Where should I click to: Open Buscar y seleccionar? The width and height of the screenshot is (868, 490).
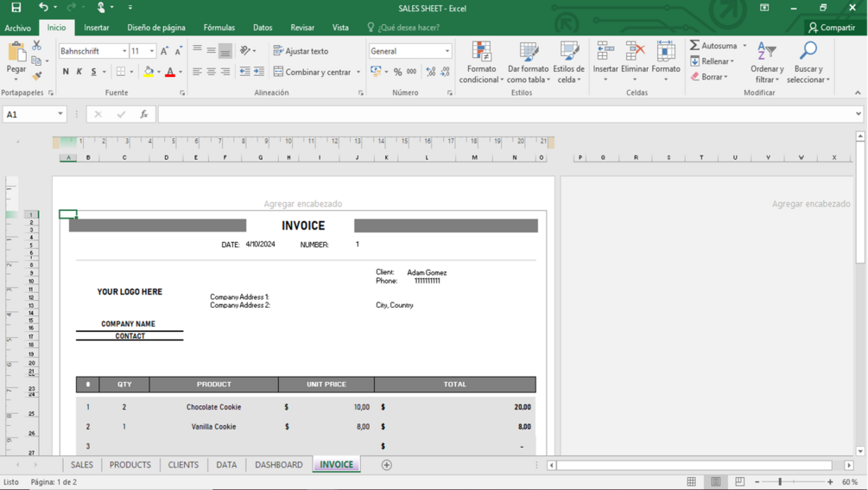pyautogui.click(x=808, y=62)
